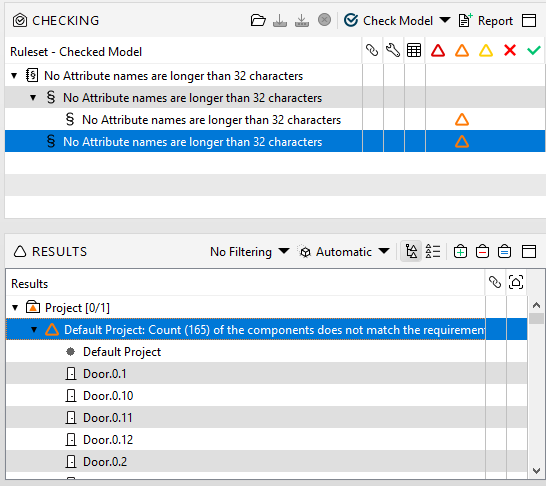Viewport: 546px width, 486px height.
Task: Select Door.0.2 in results
Action: 105,462
